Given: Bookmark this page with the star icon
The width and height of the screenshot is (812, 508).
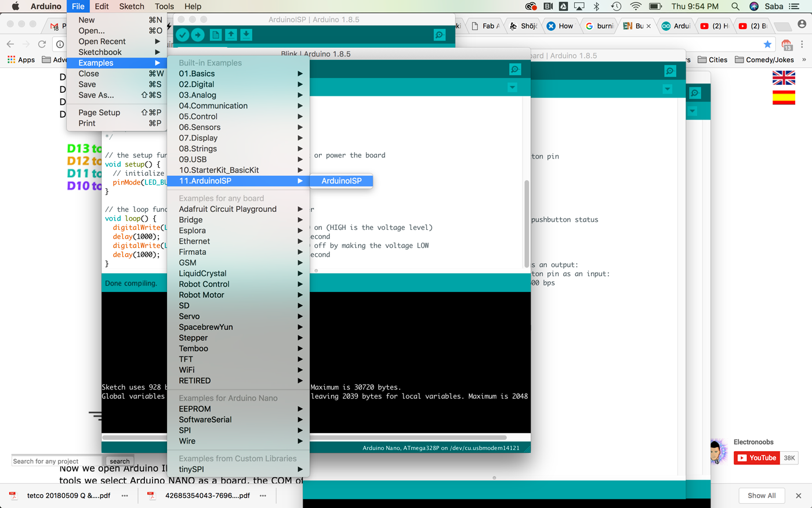Looking at the screenshot, I should coord(768,44).
